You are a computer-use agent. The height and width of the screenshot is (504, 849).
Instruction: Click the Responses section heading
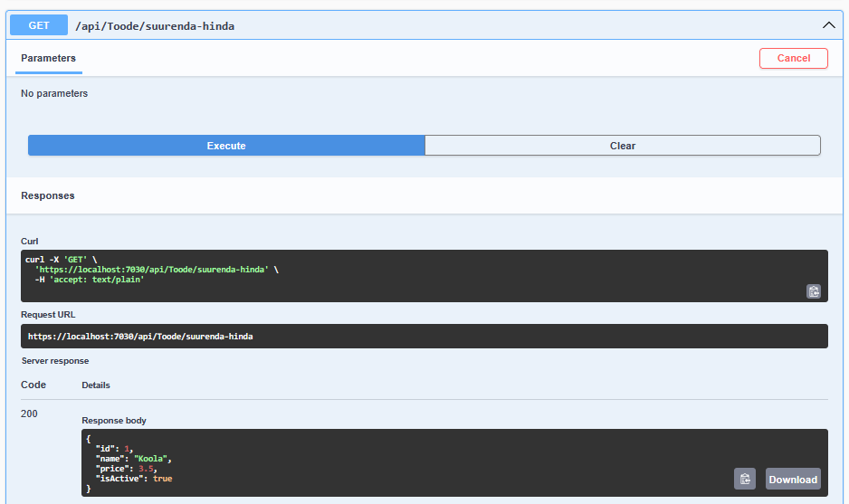coord(48,195)
